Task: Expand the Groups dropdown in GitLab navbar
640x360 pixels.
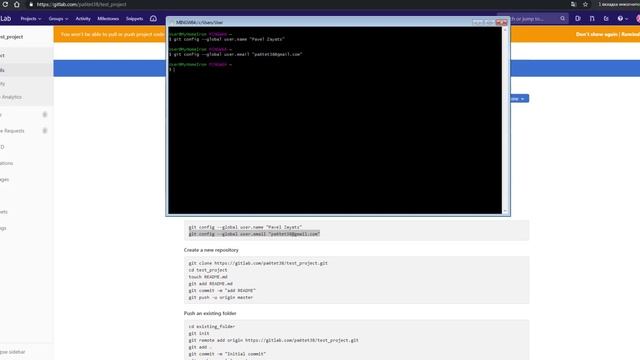Action: [58, 19]
